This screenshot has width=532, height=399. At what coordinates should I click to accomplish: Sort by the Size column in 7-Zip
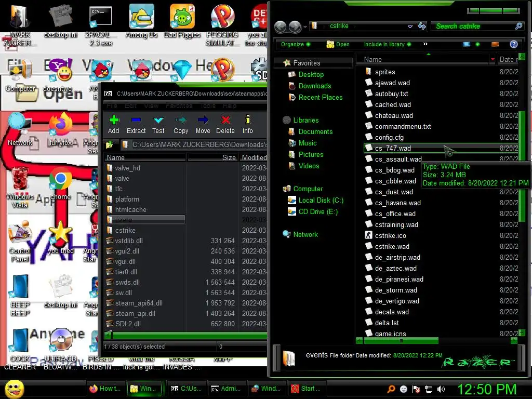(x=213, y=157)
